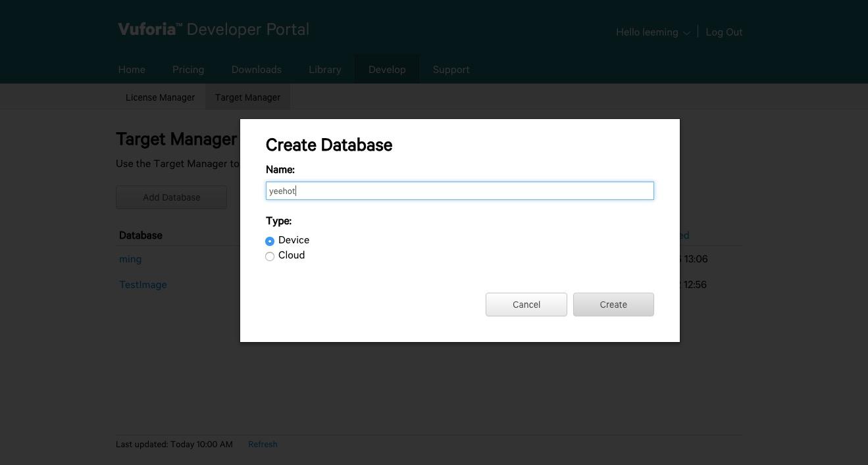The image size is (868, 465).
Task: Click the Target Manager page heading
Action: click(176, 139)
